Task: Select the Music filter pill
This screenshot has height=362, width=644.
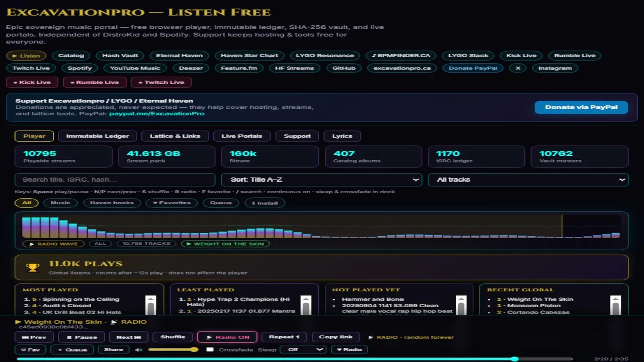Action: coord(60,203)
